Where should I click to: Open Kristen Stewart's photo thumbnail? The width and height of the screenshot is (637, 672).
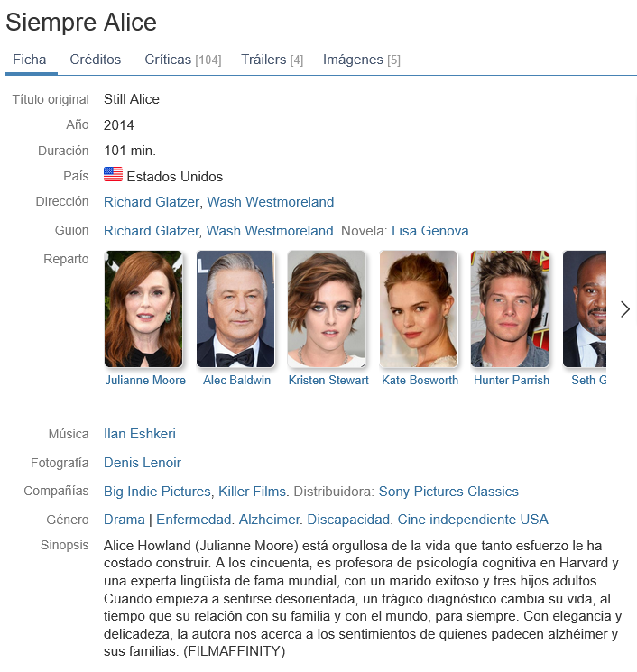[327, 309]
